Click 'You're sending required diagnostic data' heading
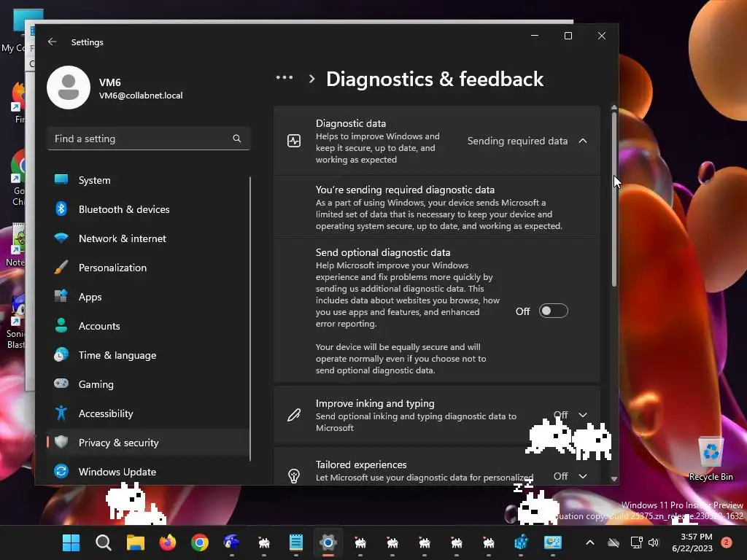Screen dimensions: 747x560 [x=405, y=190]
